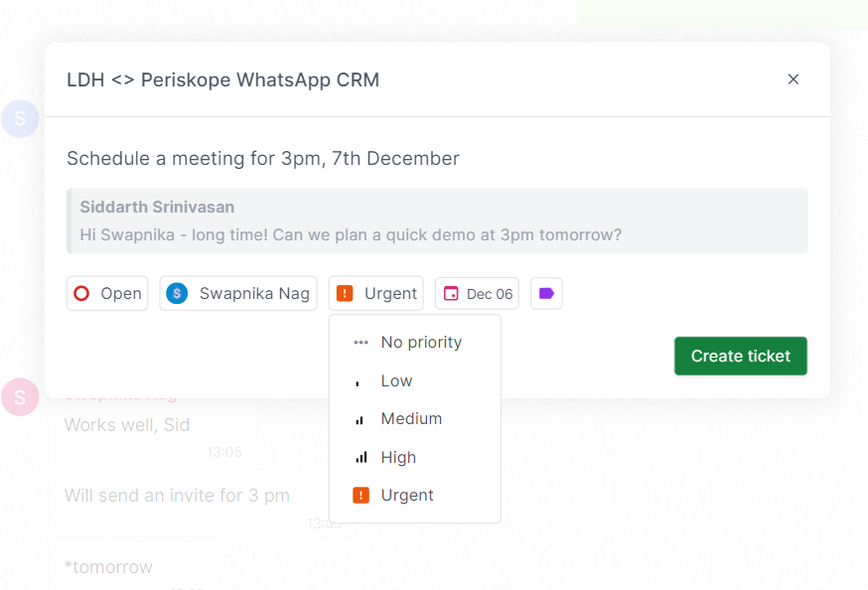Select Medium priority option
The width and height of the screenshot is (868, 590).
tap(414, 419)
